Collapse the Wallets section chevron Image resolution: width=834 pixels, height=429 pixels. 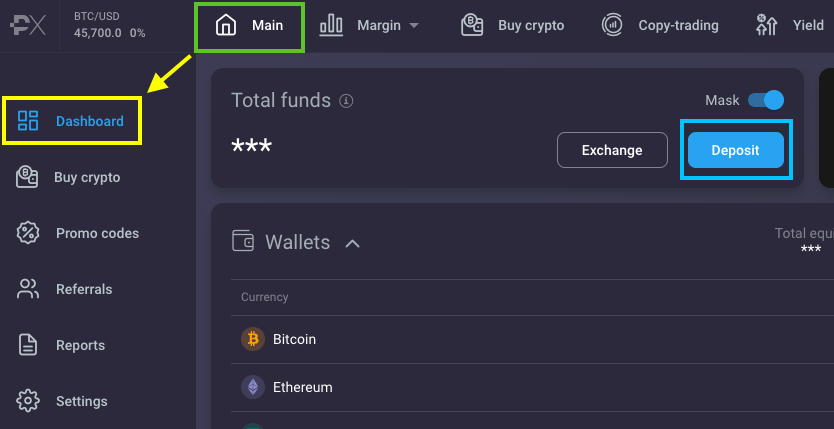click(352, 243)
